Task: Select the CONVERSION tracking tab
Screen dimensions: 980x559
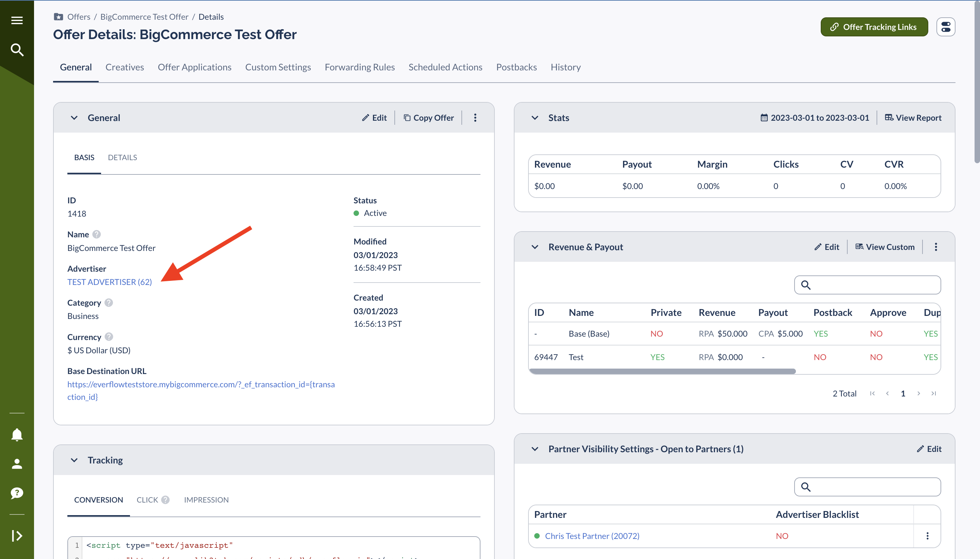Action: click(98, 500)
